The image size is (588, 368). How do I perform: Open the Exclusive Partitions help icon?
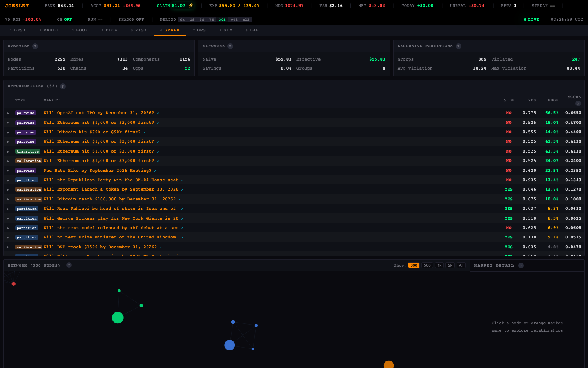[459, 46]
